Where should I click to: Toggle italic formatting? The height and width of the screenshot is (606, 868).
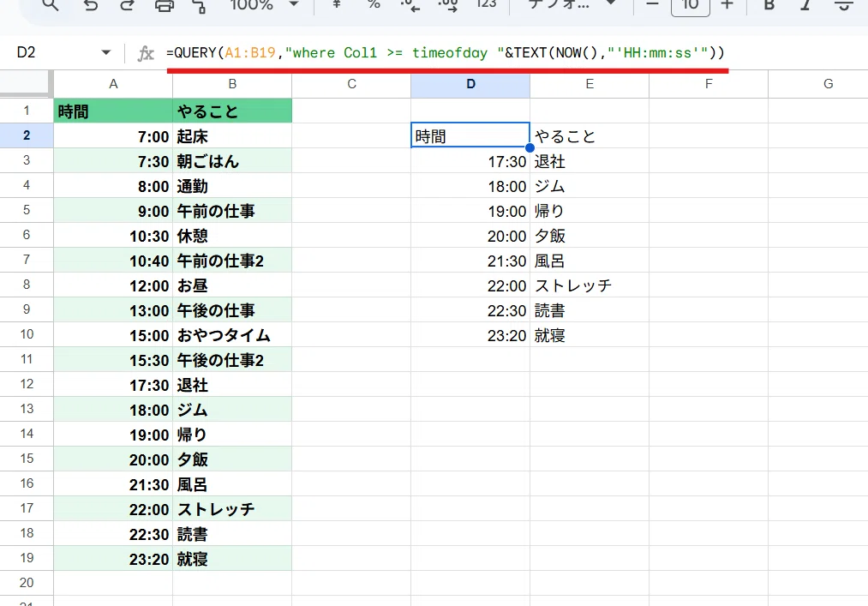[x=805, y=4]
